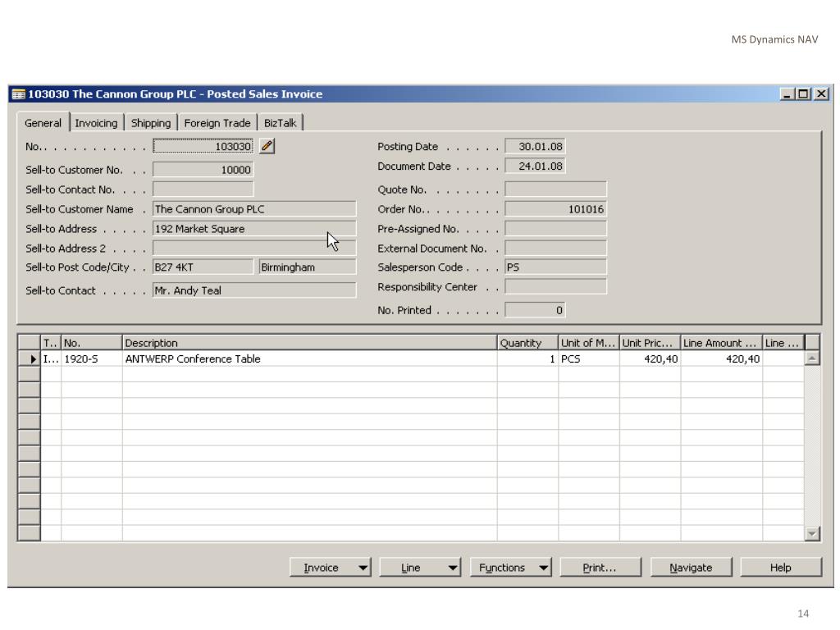Click the empty Sell-to Address 2 field
The width and height of the screenshot is (840, 630).
point(254,248)
